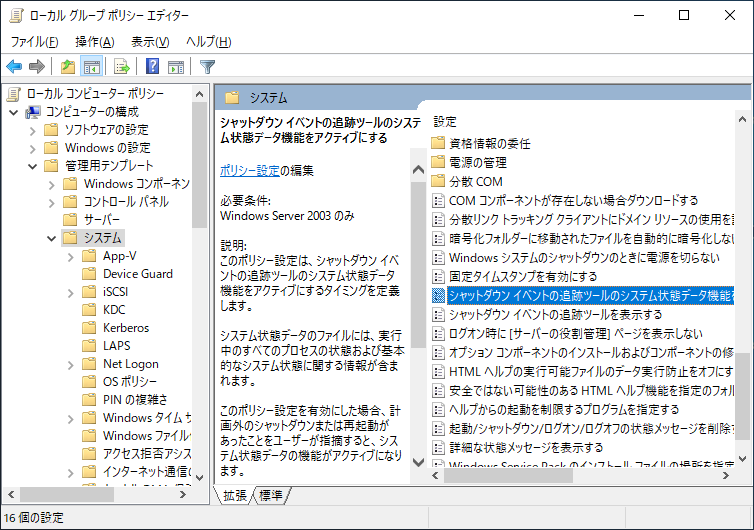Select the Windows タイム tree item
This screenshot has height=530, width=754.
(147, 417)
